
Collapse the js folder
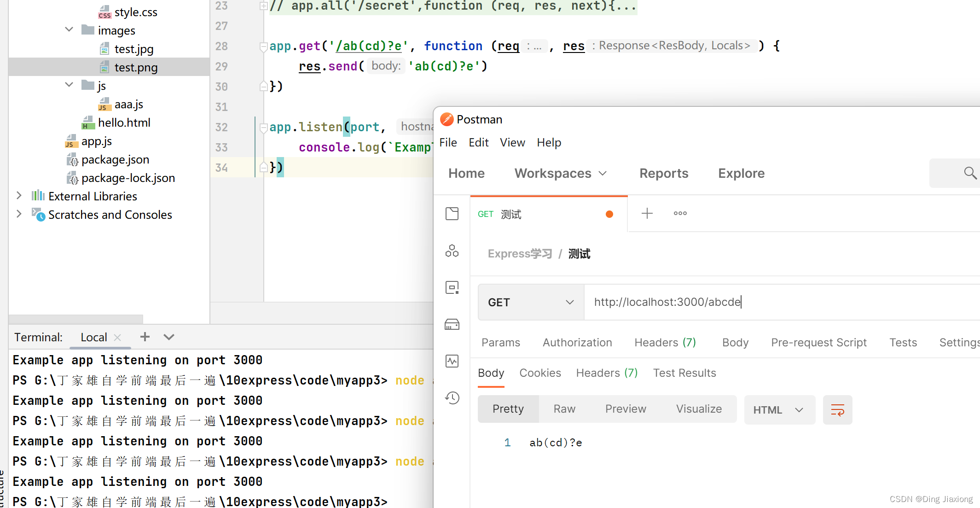point(69,85)
